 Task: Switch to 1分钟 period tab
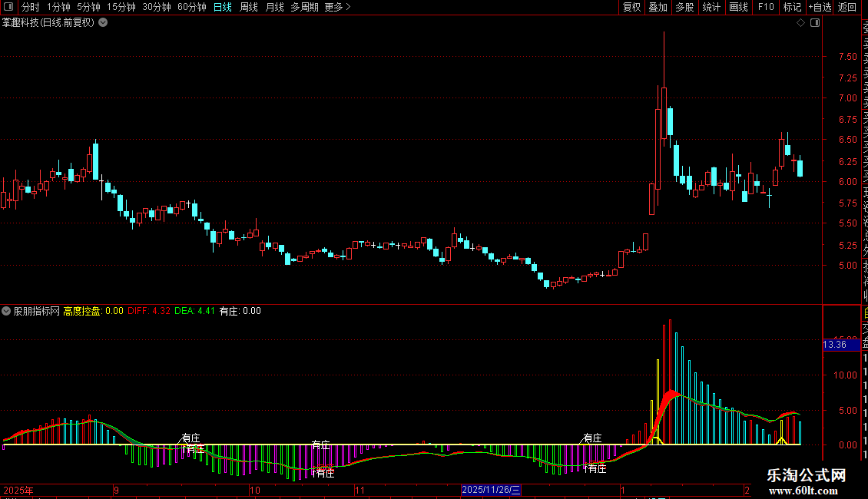[58, 7]
